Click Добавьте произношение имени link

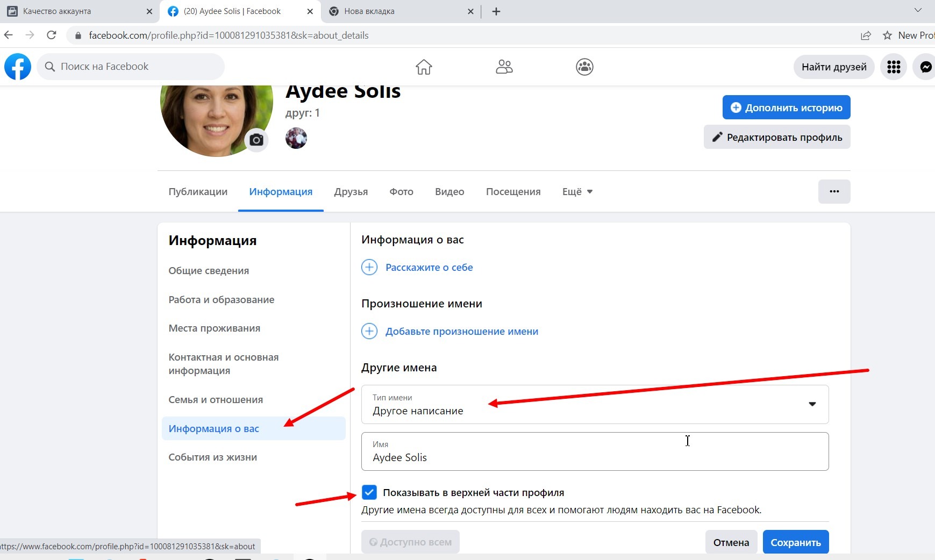(x=462, y=332)
